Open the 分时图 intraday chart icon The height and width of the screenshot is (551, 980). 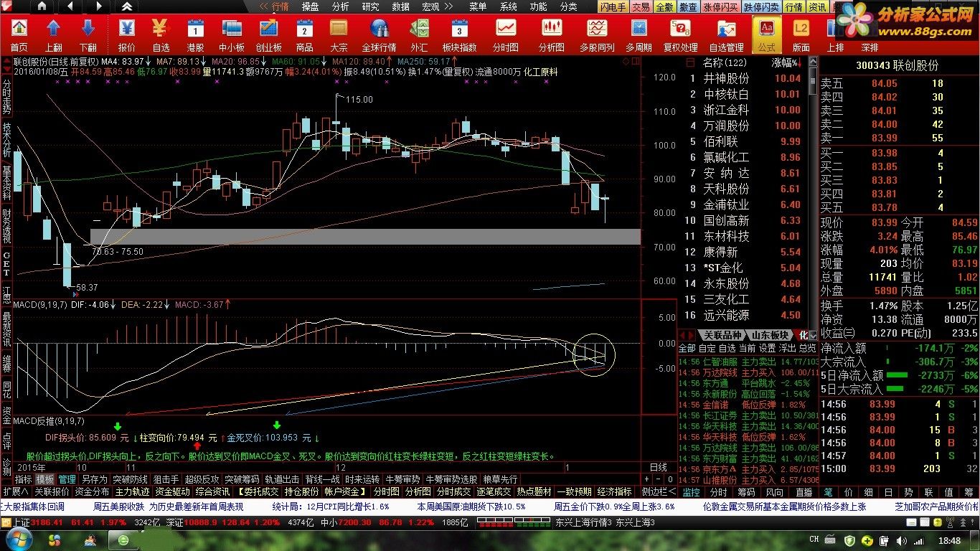point(506,34)
